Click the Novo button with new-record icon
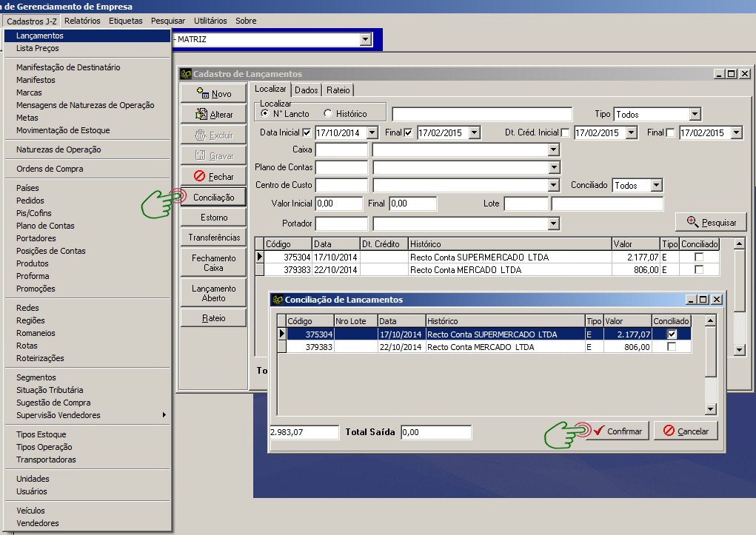 coord(213,94)
